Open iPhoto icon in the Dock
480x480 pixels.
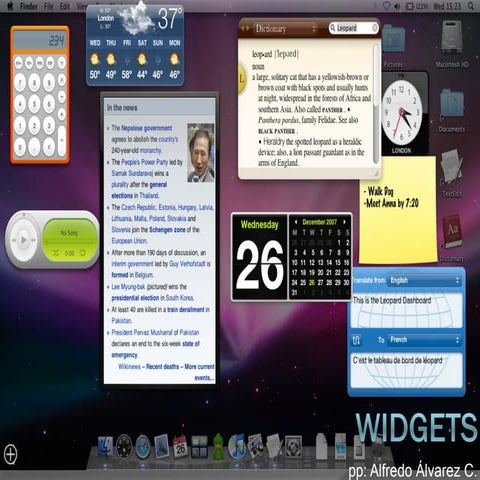pyautogui.click(x=256, y=446)
